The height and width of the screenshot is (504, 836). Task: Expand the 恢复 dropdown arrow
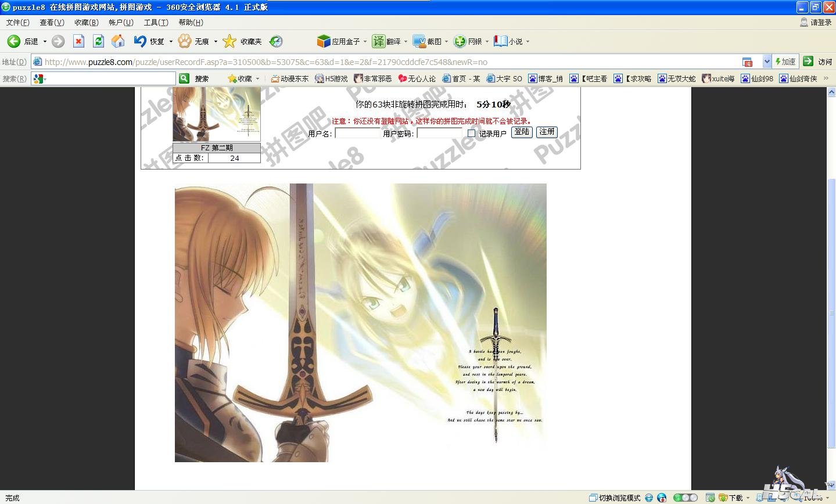tap(171, 42)
